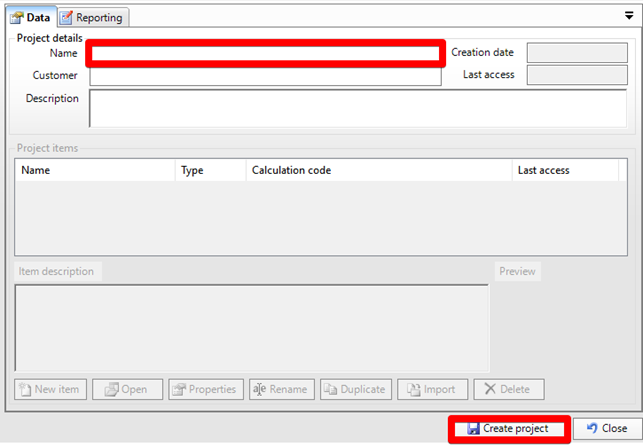Focus the Customer text field
The height and width of the screenshot is (447, 643).
point(265,76)
